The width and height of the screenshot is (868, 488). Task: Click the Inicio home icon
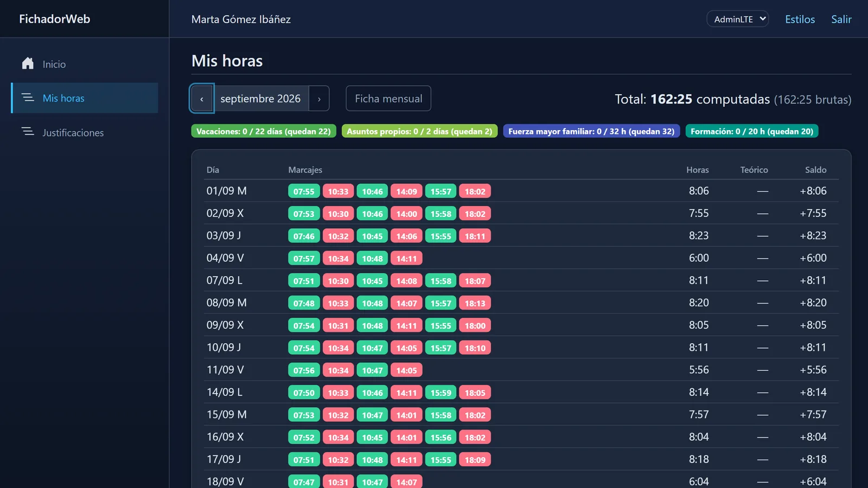28,63
